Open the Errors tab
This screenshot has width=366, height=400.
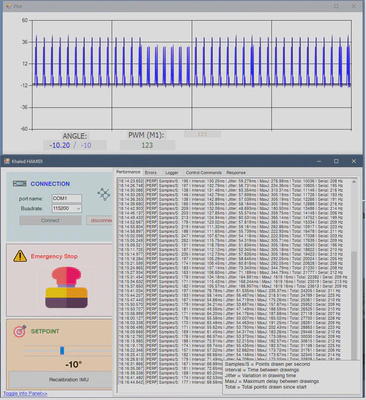pyautogui.click(x=151, y=173)
